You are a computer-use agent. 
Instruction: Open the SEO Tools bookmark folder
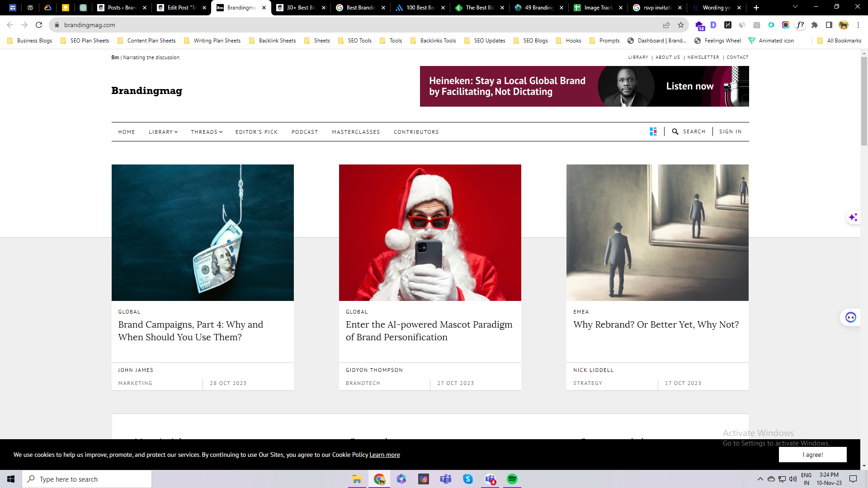tap(355, 41)
